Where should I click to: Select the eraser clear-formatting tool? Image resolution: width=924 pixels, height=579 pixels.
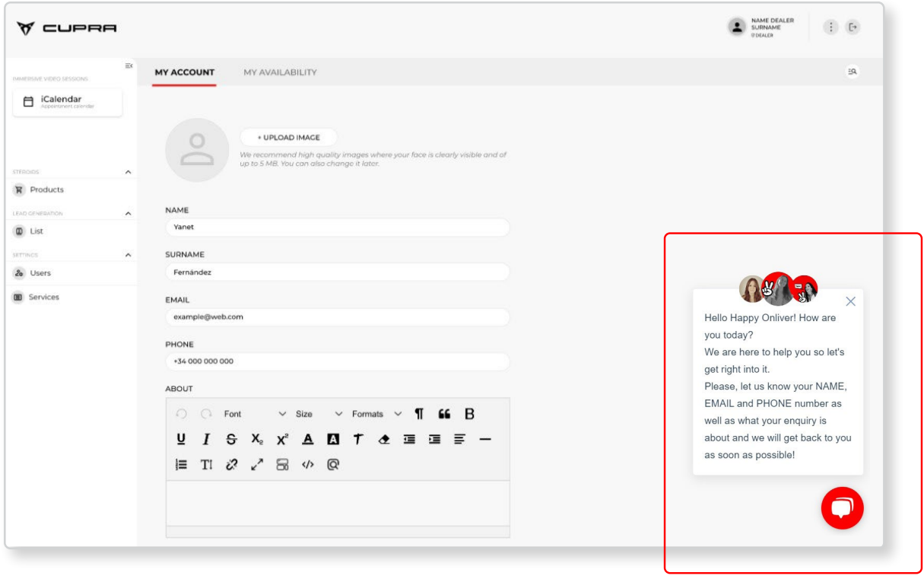(384, 439)
